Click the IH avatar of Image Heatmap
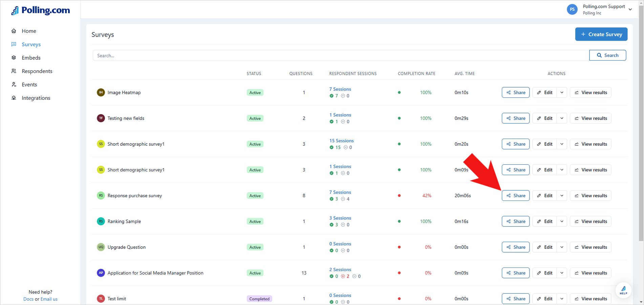Viewport: 644px width, 305px height. point(101,92)
